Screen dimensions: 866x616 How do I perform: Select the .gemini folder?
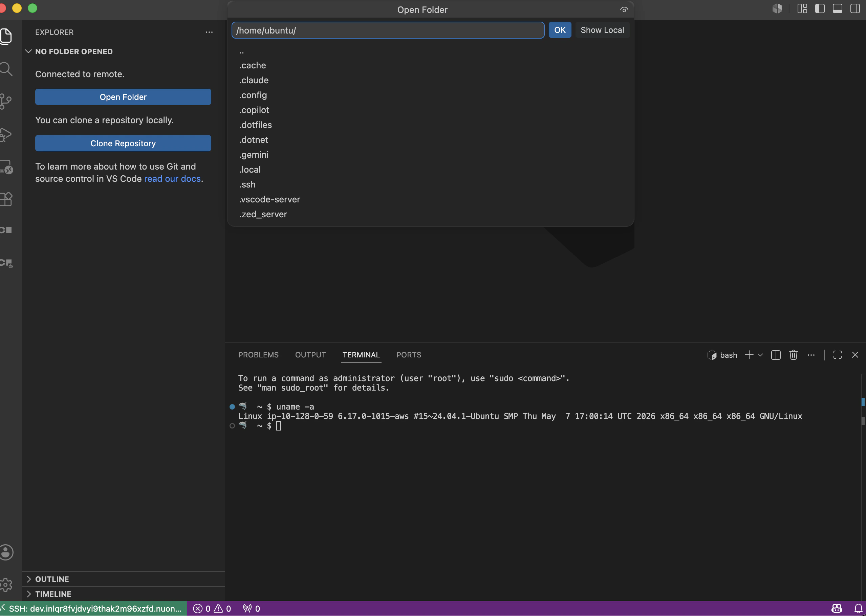pyautogui.click(x=431, y=155)
